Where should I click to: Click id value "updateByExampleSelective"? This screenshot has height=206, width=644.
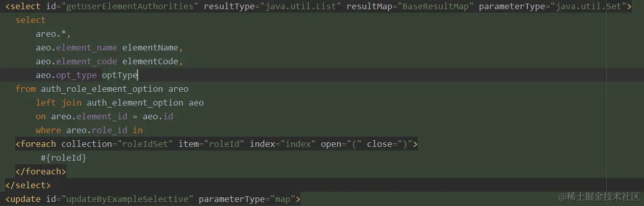coord(127,199)
